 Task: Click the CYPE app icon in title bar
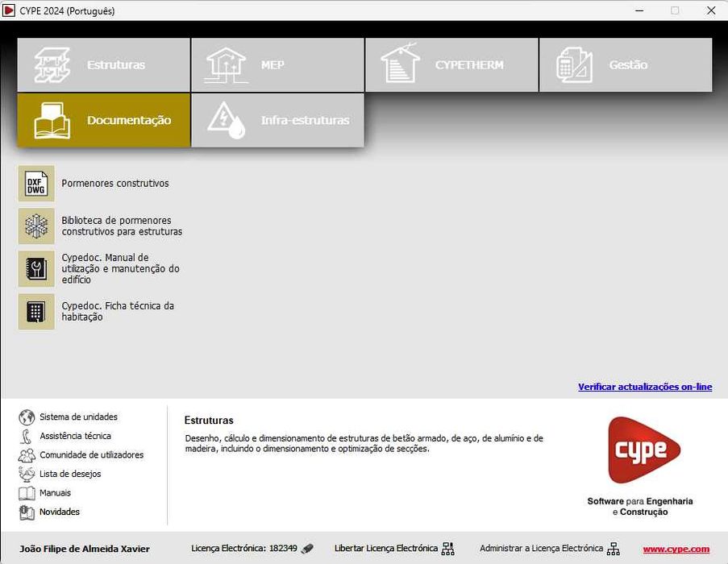(9, 10)
